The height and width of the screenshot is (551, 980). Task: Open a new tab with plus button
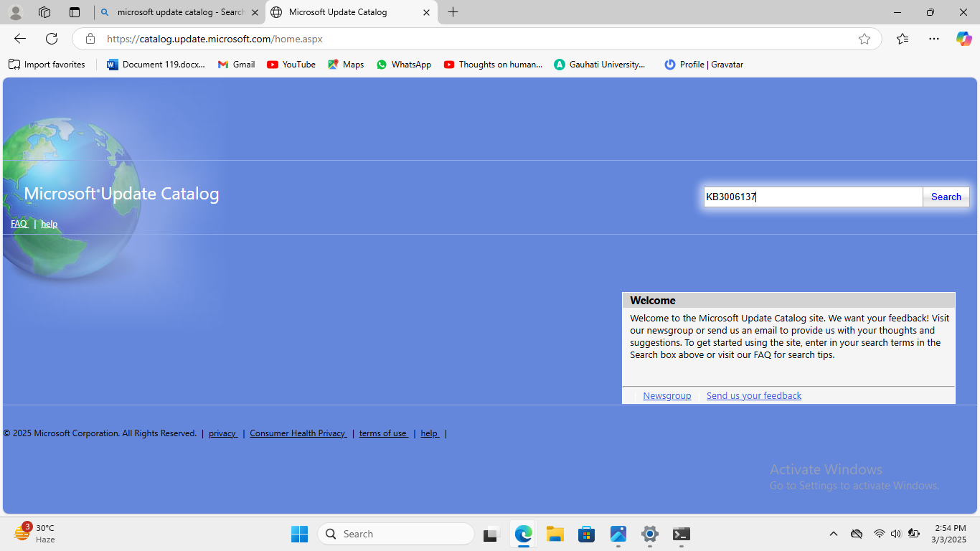(x=453, y=12)
